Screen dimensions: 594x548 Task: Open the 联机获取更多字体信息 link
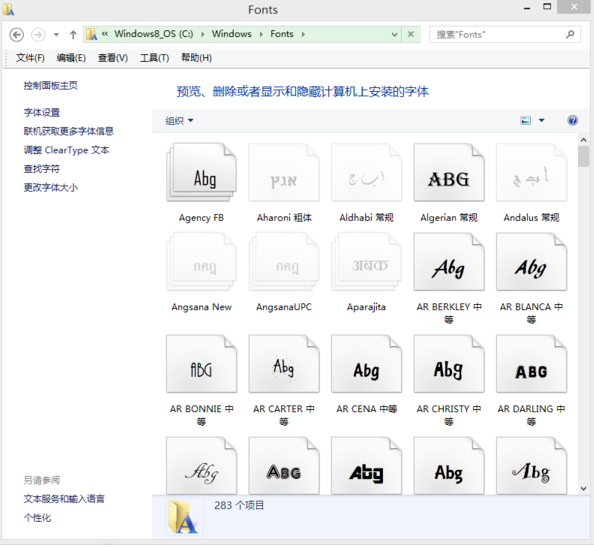click(x=69, y=131)
